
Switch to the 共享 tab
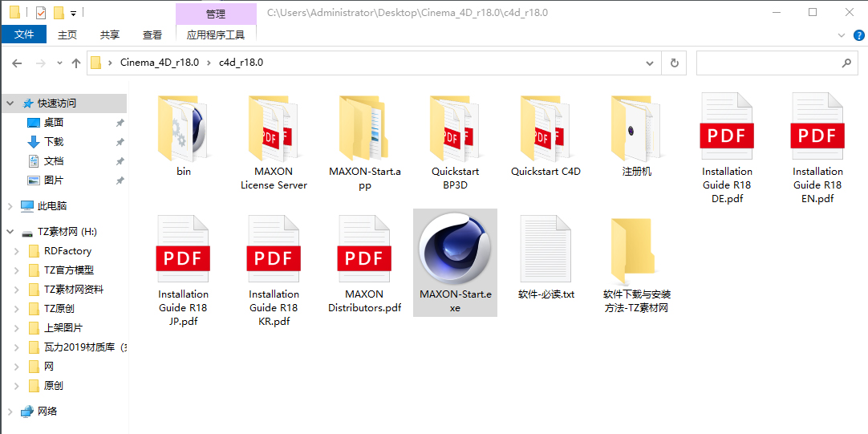point(110,34)
